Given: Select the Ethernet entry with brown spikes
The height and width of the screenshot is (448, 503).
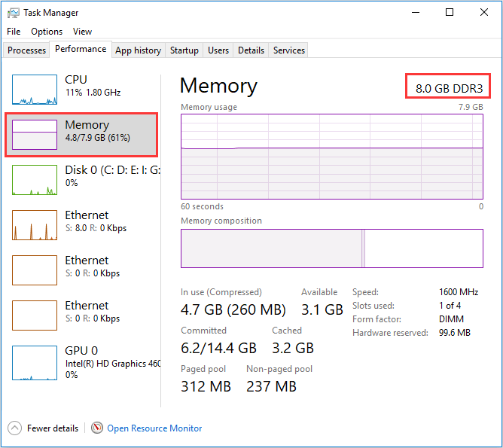Looking at the screenshot, I should [x=35, y=225].
